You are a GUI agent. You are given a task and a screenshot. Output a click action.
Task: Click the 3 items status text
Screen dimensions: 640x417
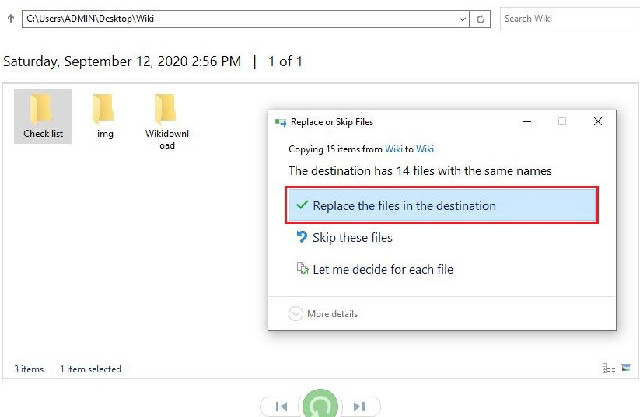click(29, 369)
